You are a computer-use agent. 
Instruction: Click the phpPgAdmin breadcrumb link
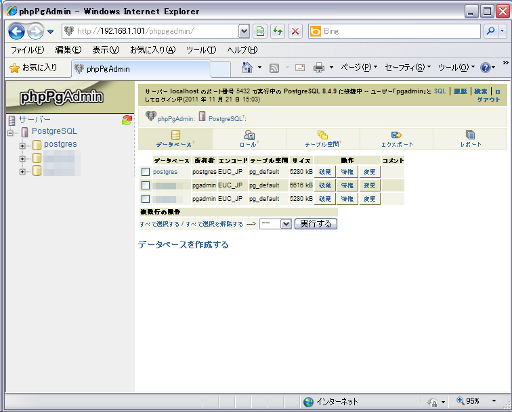[175, 119]
